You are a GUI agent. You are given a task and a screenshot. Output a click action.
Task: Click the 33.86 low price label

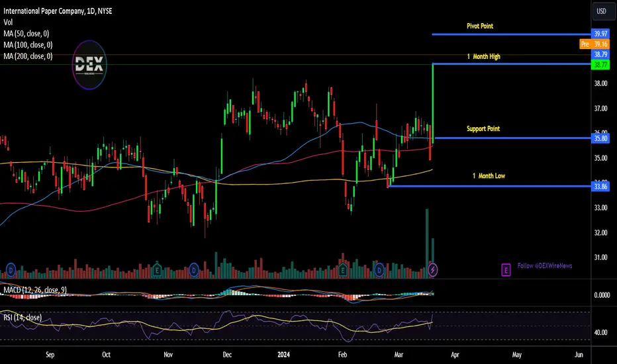(x=600, y=186)
